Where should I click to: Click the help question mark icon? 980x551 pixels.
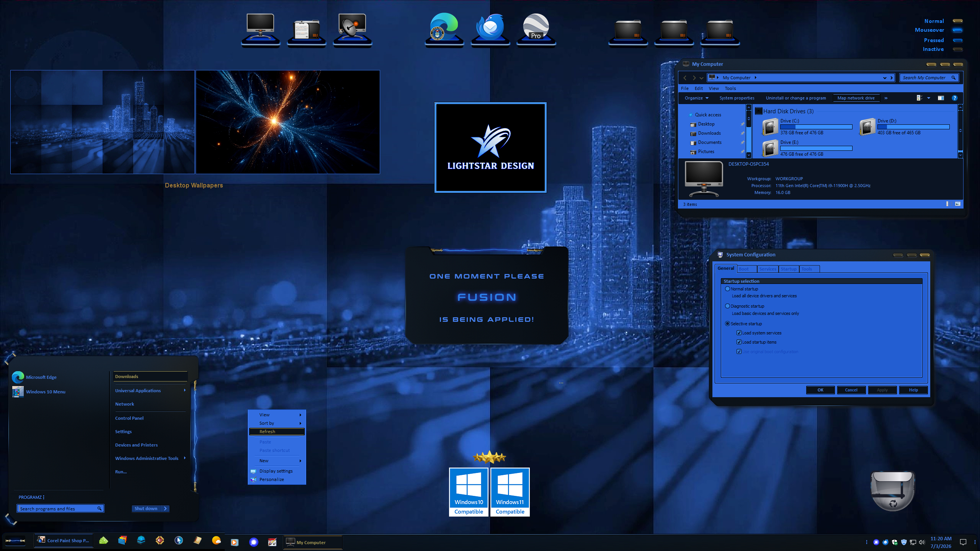[x=955, y=98]
